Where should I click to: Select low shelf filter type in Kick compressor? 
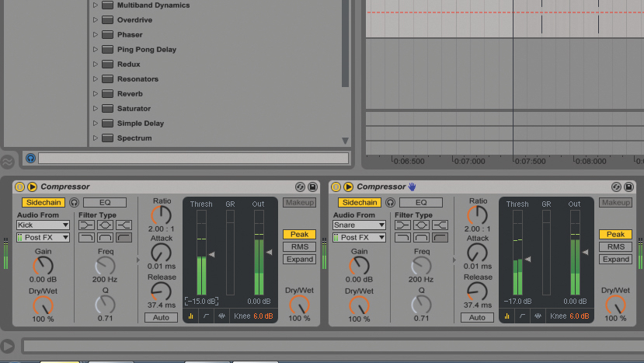[x=86, y=225]
